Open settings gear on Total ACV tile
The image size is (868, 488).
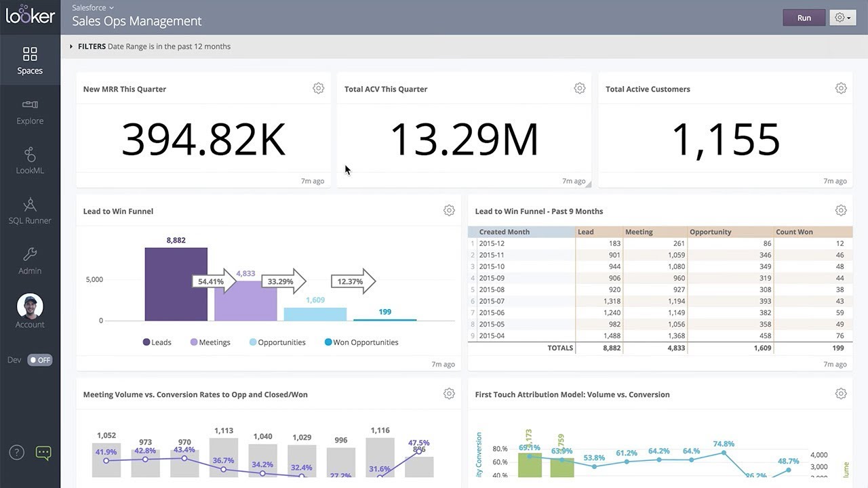coord(580,87)
